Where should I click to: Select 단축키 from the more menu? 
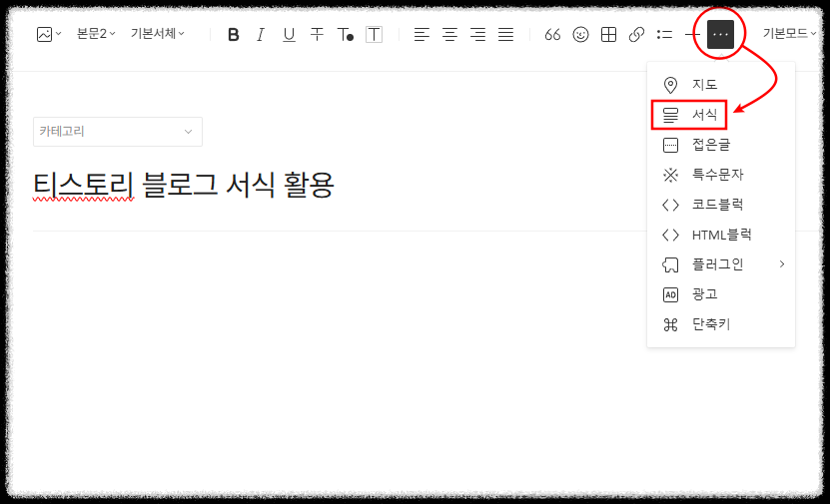coord(721,324)
